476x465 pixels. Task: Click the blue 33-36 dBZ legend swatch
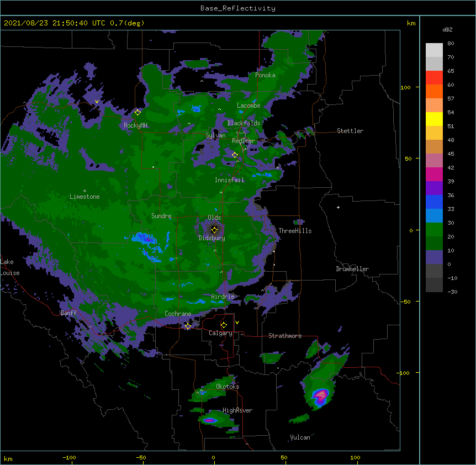[x=434, y=202]
